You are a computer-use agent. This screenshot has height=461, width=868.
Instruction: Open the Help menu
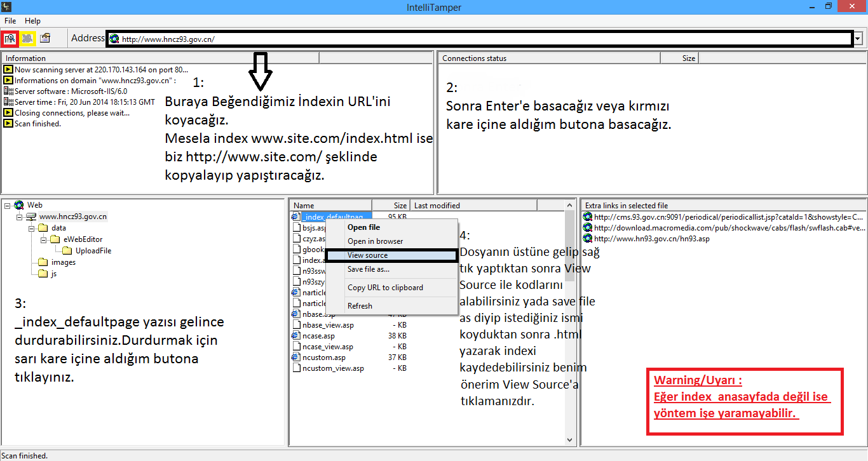[x=32, y=21]
